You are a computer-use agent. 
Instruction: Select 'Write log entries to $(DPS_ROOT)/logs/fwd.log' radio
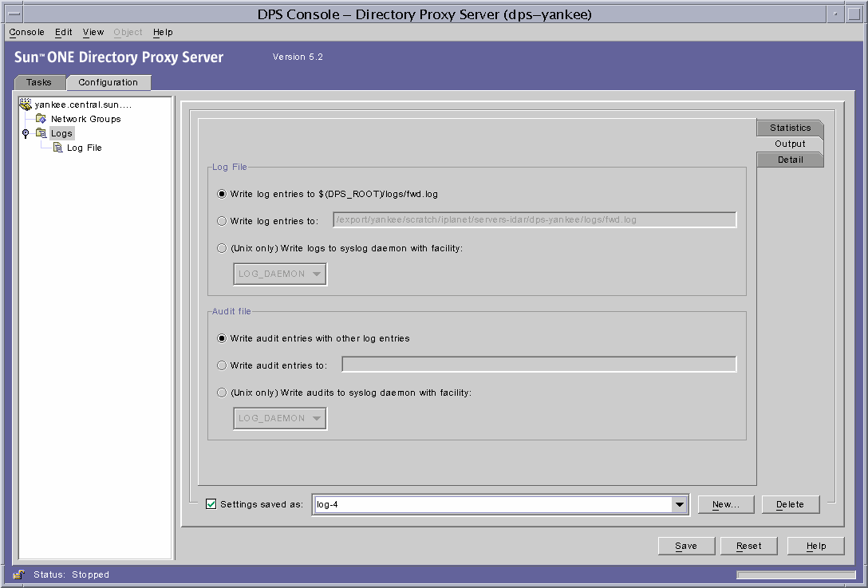[222, 194]
